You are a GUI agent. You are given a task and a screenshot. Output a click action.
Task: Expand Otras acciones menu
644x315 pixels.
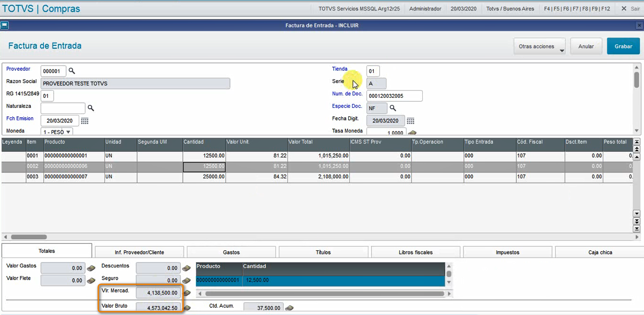pyautogui.click(x=539, y=46)
